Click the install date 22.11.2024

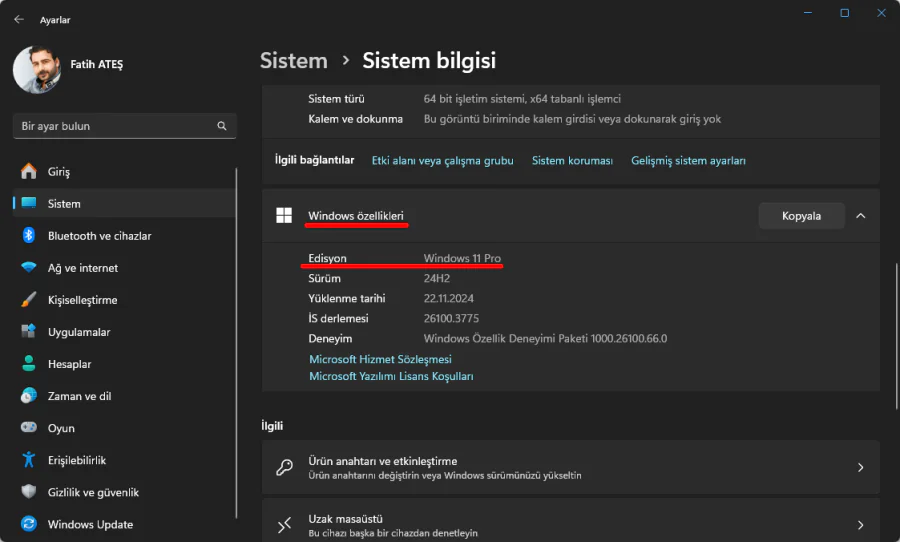(449, 299)
